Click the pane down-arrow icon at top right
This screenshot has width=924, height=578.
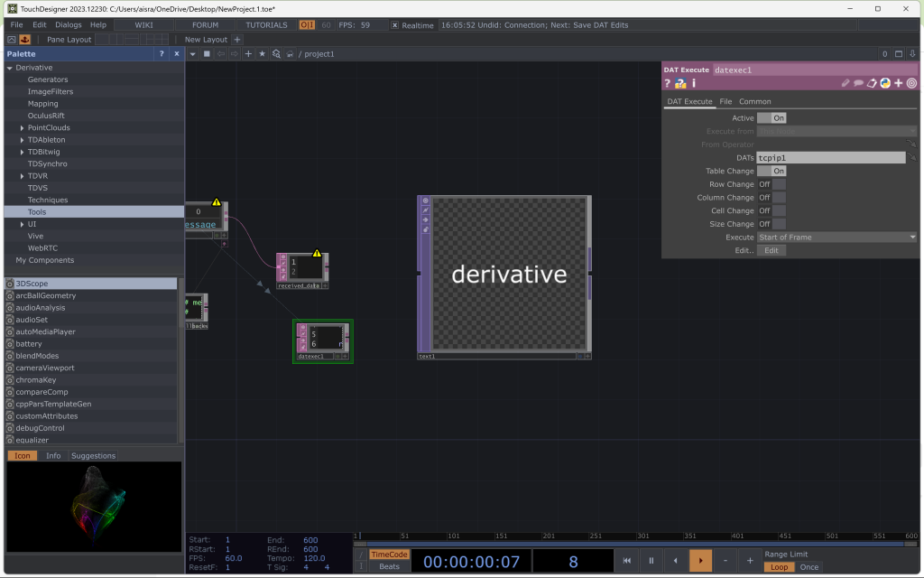pyautogui.click(x=912, y=53)
